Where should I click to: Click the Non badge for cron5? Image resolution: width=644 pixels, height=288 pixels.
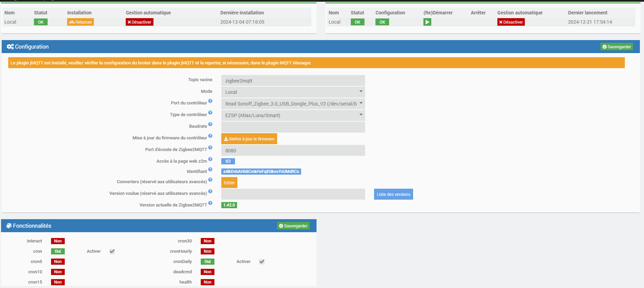tap(58, 262)
